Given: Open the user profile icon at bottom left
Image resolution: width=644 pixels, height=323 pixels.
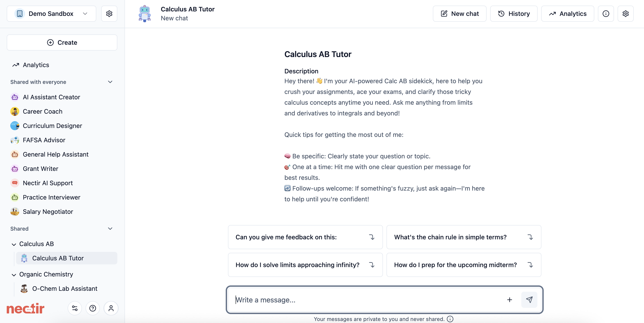Looking at the screenshot, I should pos(111,308).
